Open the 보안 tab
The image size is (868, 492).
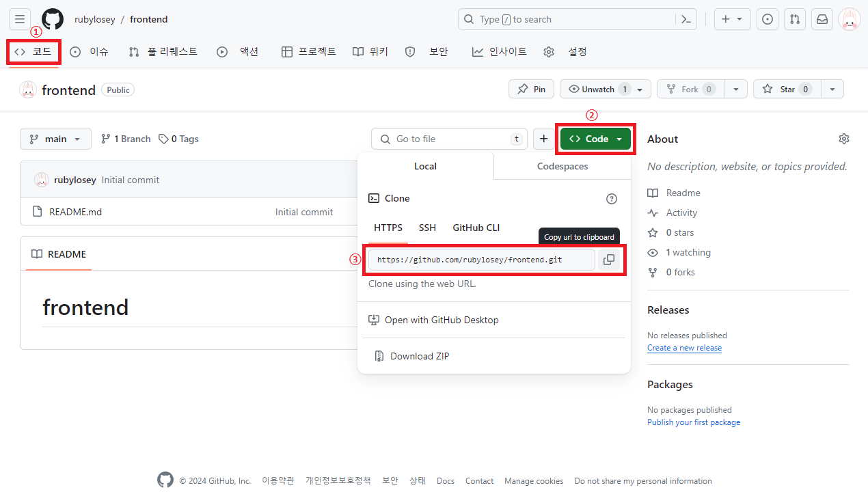427,52
